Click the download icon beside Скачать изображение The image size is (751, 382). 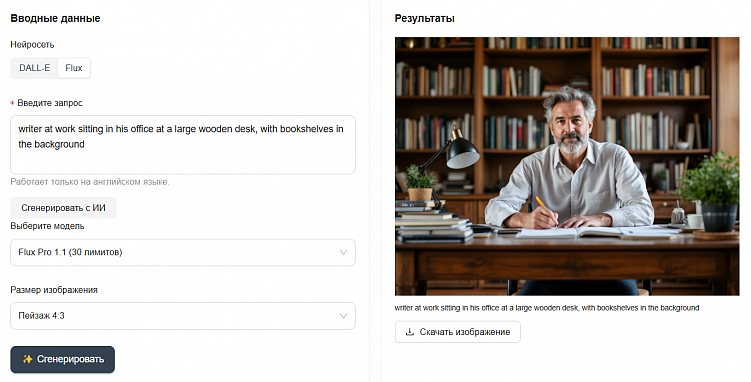410,332
